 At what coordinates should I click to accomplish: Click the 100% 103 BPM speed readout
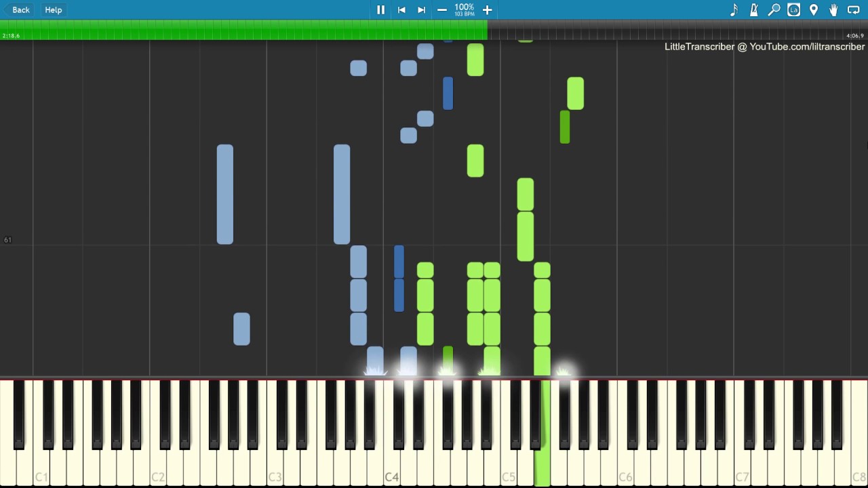465,9
